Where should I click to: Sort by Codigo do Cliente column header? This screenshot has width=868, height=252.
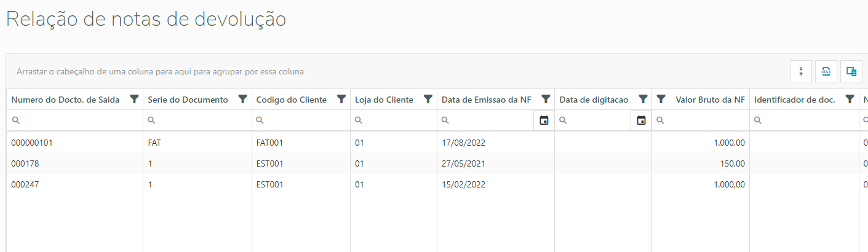292,100
